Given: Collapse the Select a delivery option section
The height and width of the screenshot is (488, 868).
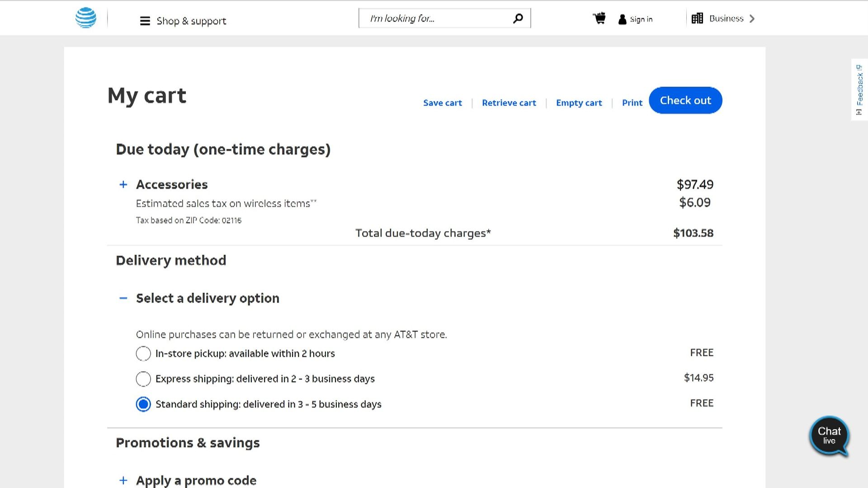Looking at the screenshot, I should (123, 298).
